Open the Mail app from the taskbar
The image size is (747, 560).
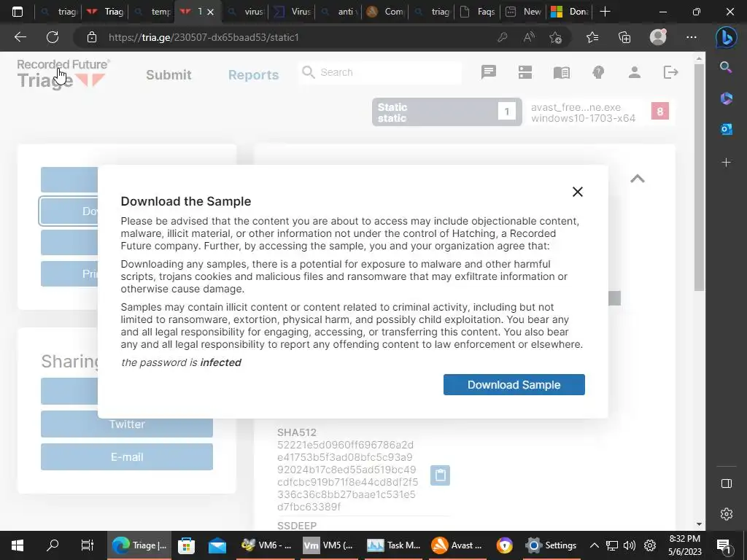tap(217, 545)
